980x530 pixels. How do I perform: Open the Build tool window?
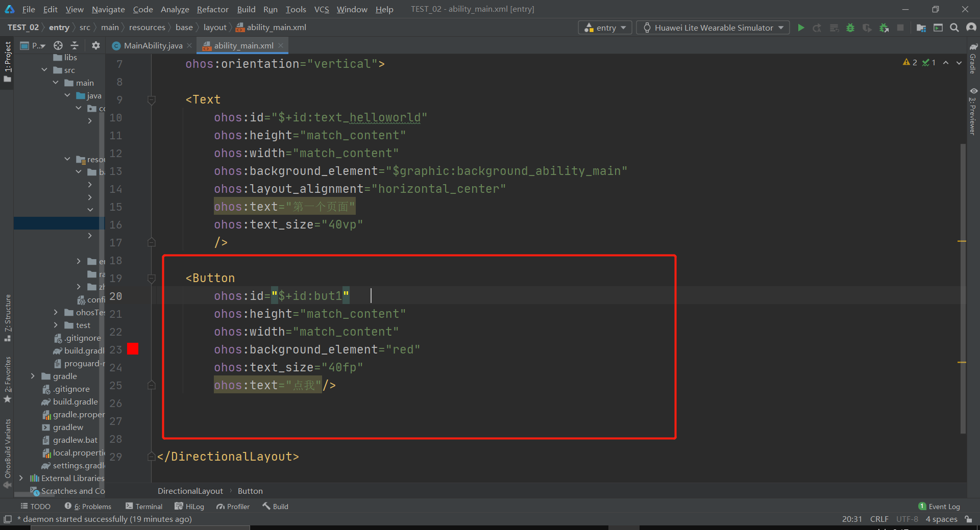click(276, 507)
